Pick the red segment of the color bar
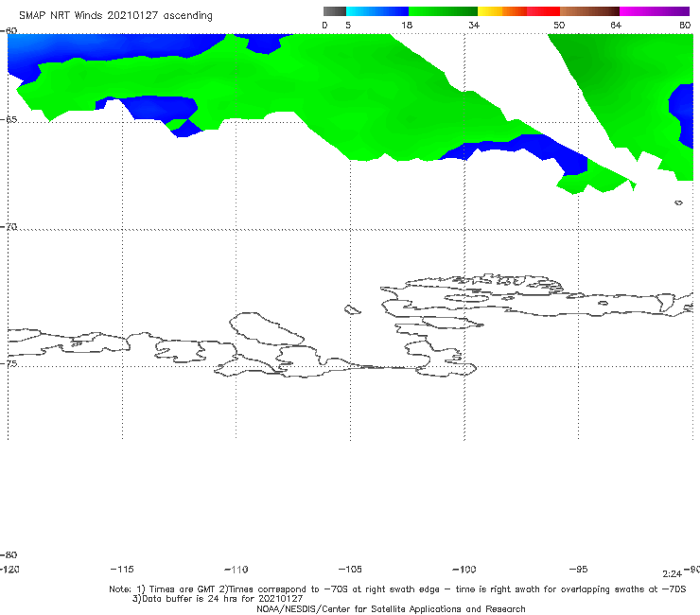 (x=543, y=11)
